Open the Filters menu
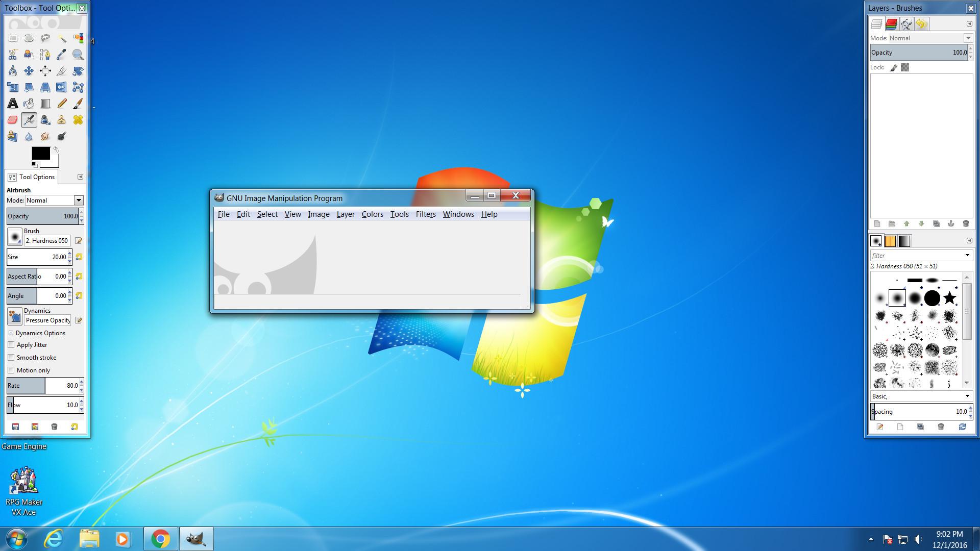The height and width of the screenshot is (551, 980). pyautogui.click(x=425, y=214)
